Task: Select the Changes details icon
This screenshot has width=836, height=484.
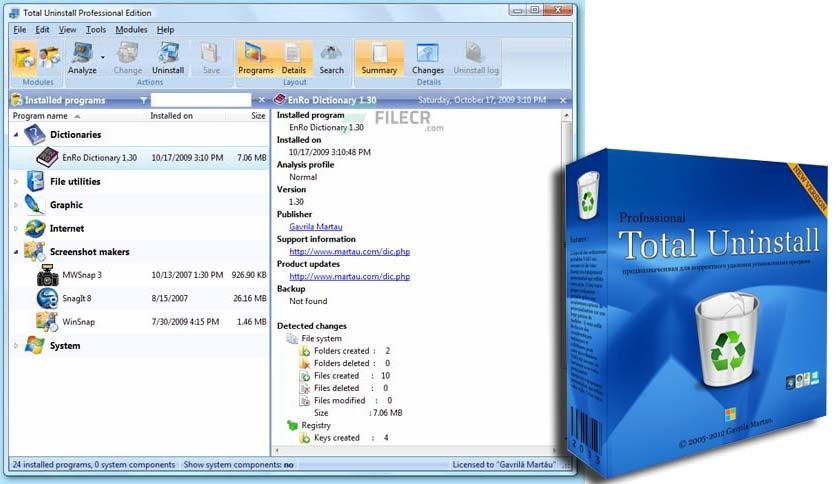Action: click(428, 58)
